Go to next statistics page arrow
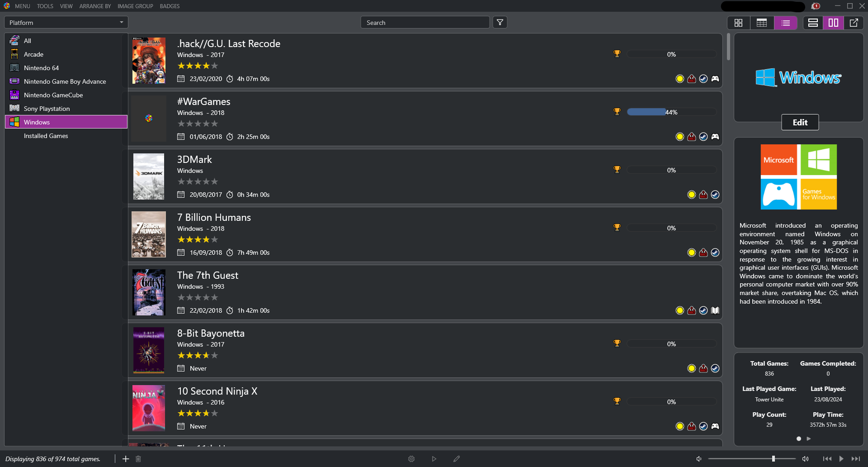The width and height of the screenshot is (868, 467). click(809, 438)
